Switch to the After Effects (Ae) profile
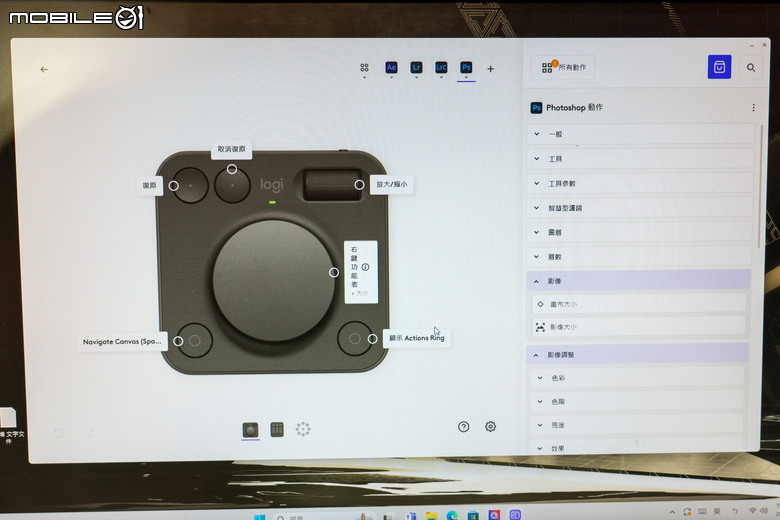This screenshot has width=780, height=520. tap(391, 68)
